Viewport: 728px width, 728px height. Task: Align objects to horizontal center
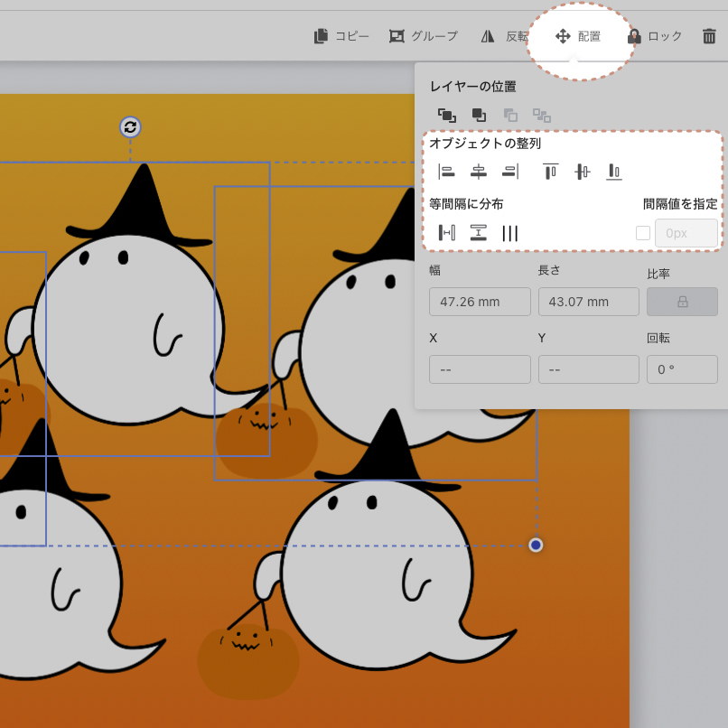coord(479,172)
